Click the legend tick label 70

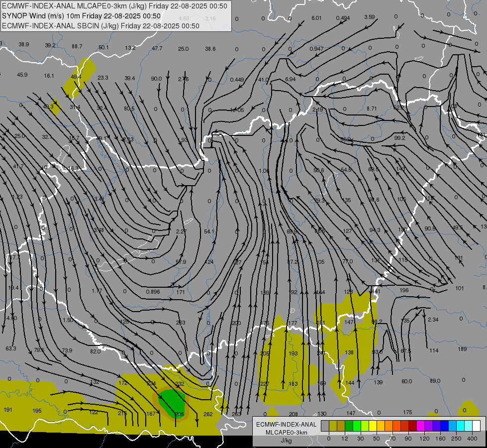tap(392, 439)
